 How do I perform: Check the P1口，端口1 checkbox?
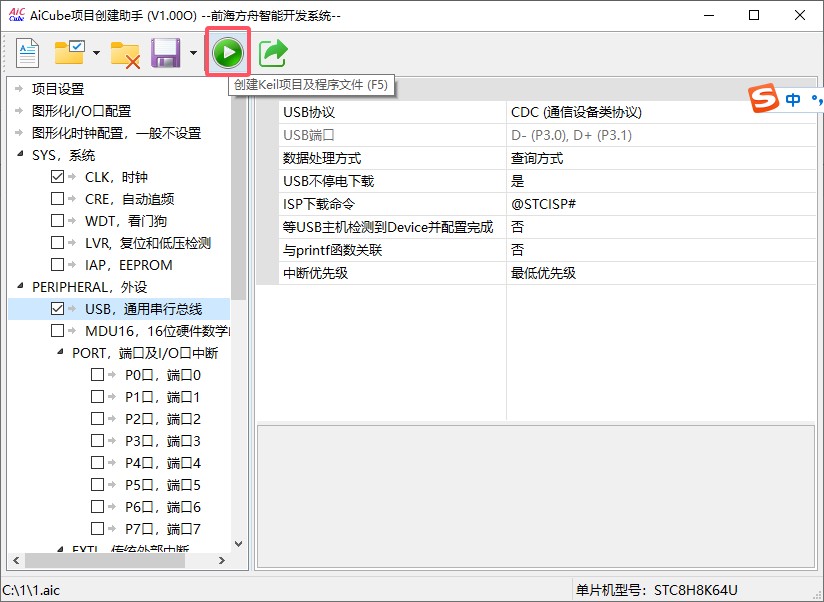[x=97, y=397]
